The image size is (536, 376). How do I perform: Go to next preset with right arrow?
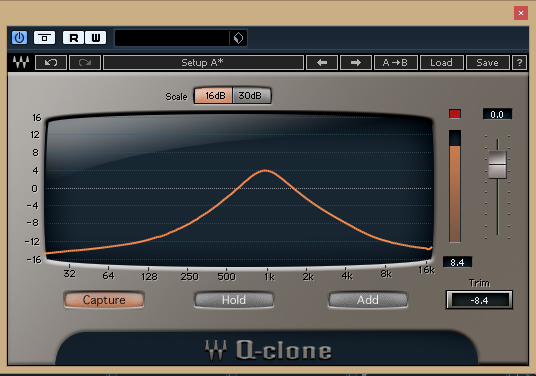pyautogui.click(x=356, y=63)
